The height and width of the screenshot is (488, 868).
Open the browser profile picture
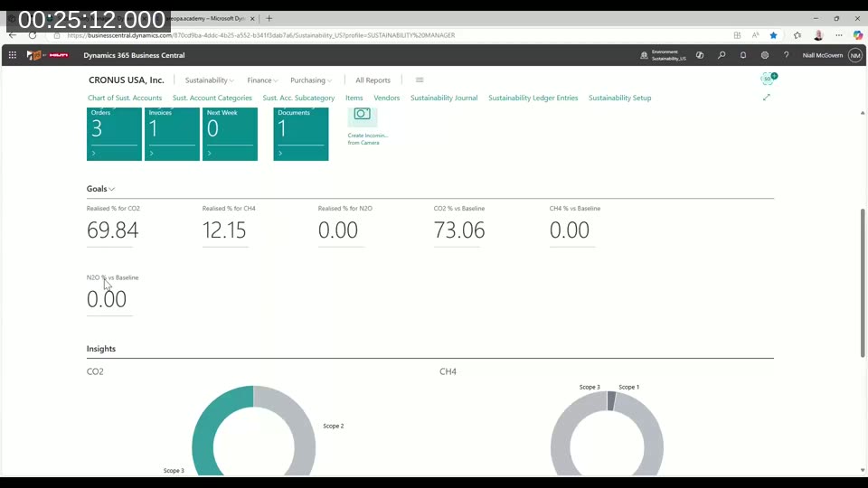818,35
